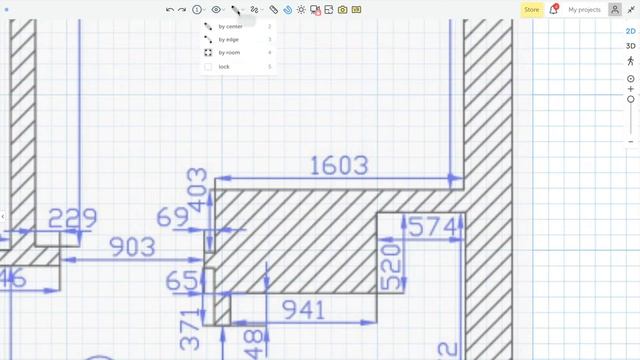
Task: View notifications bell
Action: (553, 9)
